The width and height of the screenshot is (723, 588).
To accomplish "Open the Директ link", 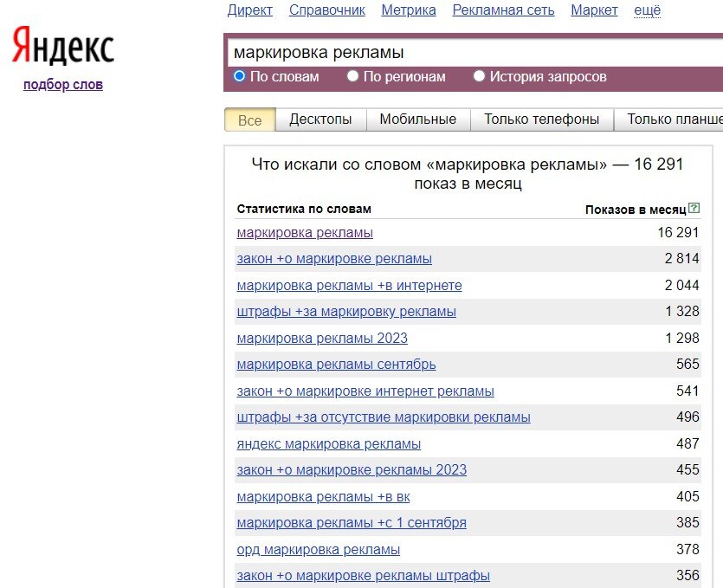I will 250,10.
